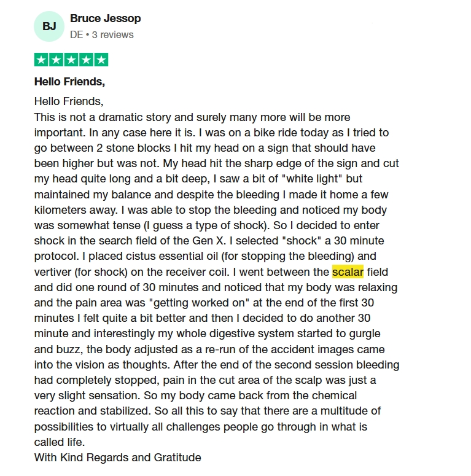
Task: Click the DE country code label
Action: point(76,35)
